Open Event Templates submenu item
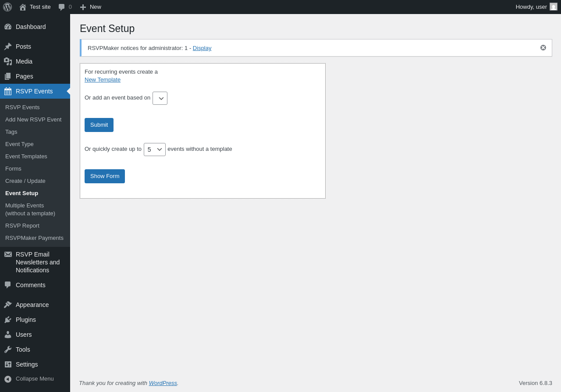This screenshot has width=561, height=392. 26,157
